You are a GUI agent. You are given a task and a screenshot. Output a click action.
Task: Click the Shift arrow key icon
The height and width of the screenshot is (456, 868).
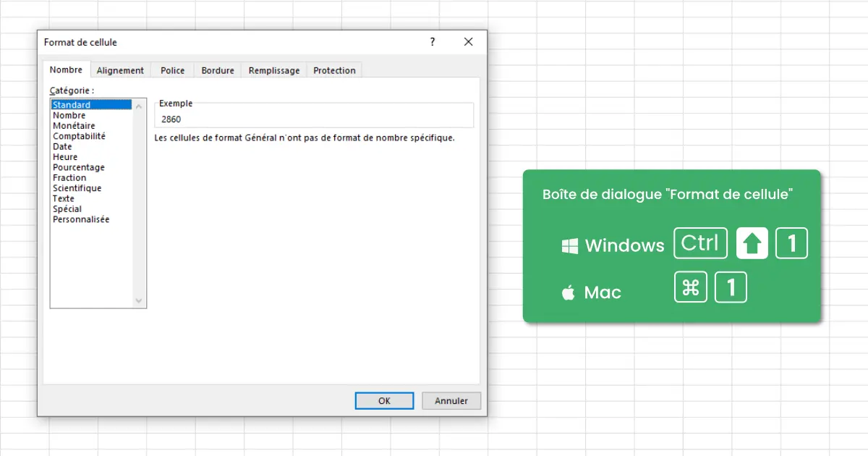point(752,243)
